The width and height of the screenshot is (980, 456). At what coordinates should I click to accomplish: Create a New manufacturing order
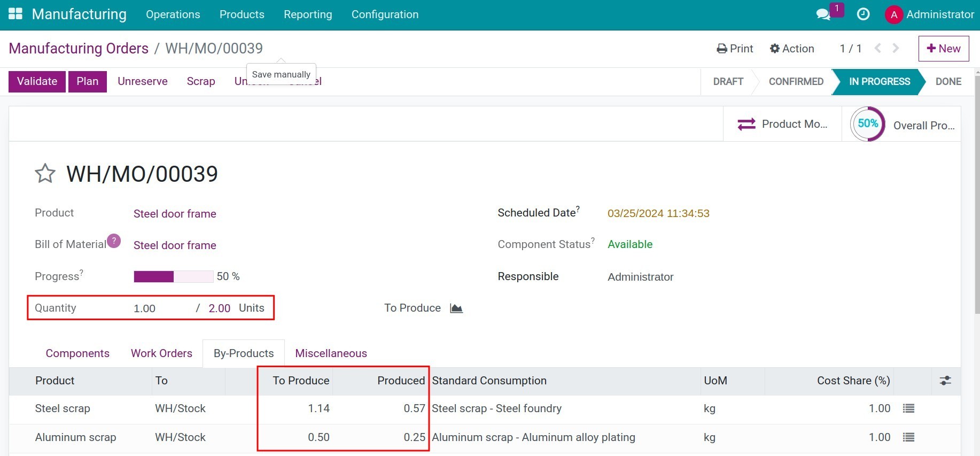(x=944, y=49)
